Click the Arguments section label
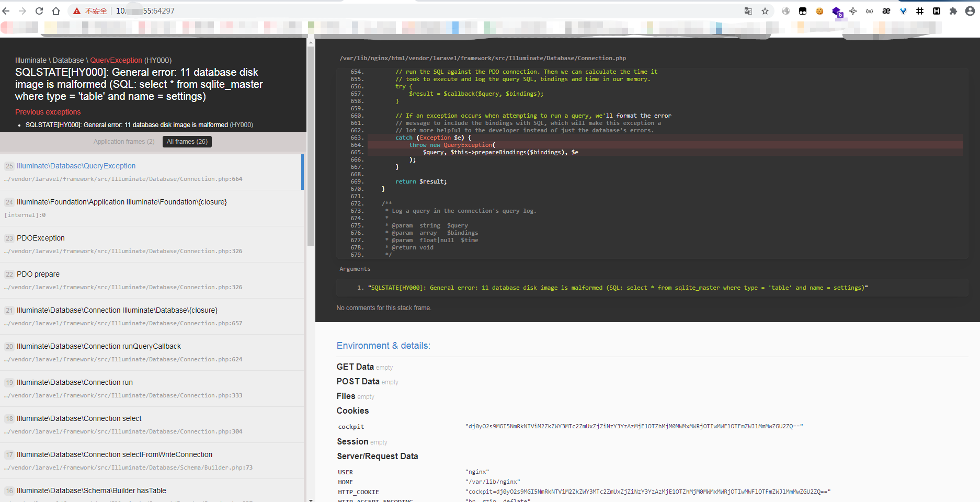 (355, 269)
